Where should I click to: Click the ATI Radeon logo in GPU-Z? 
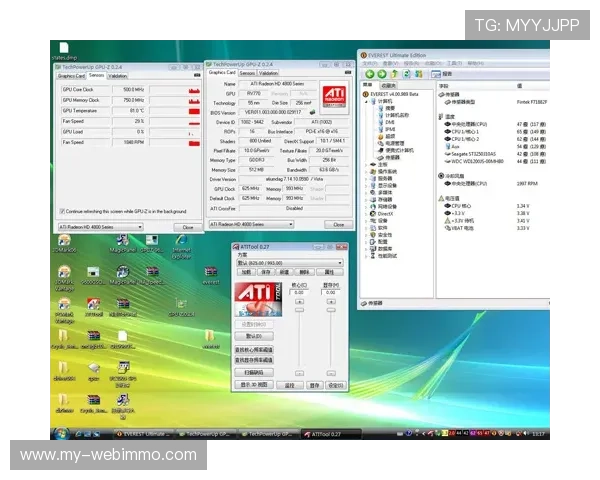[334, 96]
